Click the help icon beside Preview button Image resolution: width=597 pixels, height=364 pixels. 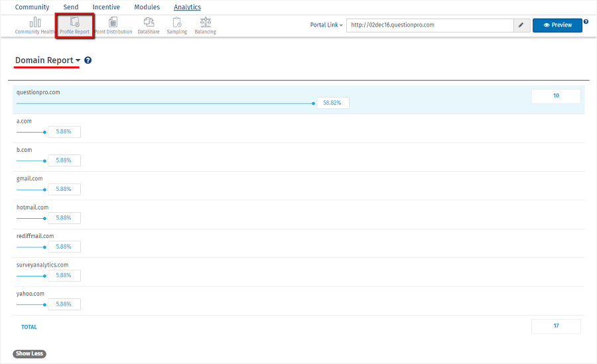(586, 22)
